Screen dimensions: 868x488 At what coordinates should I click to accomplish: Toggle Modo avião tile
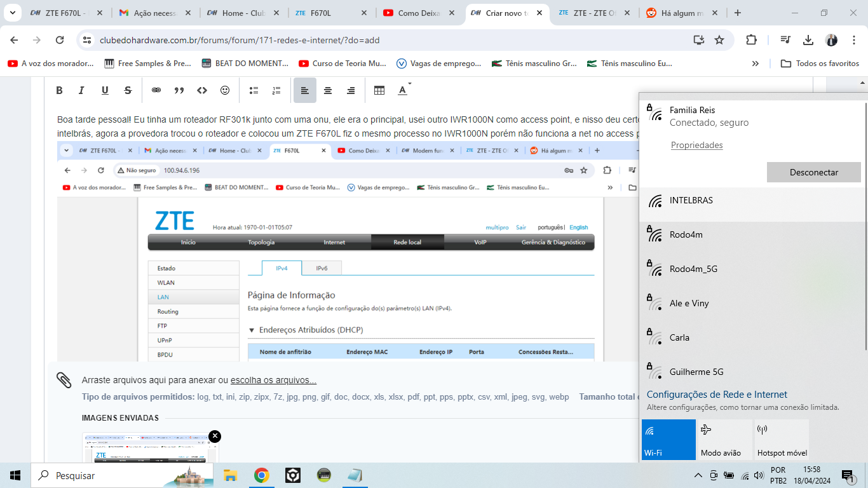coord(724,440)
